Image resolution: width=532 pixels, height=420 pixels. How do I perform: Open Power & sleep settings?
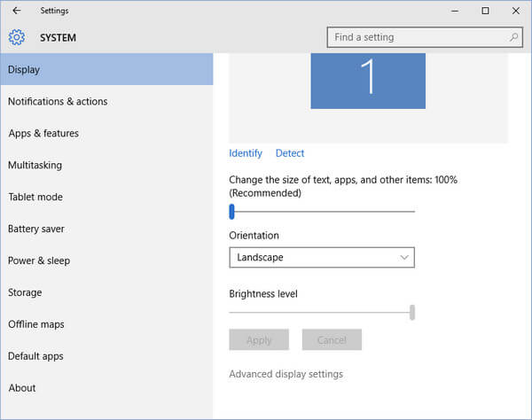pyautogui.click(x=107, y=261)
